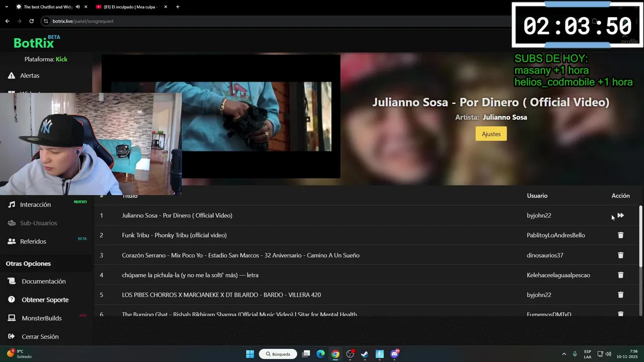The height and width of the screenshot is (362, 644).
Task: Click the browser address bar
Action: click(x=277, y=21)
